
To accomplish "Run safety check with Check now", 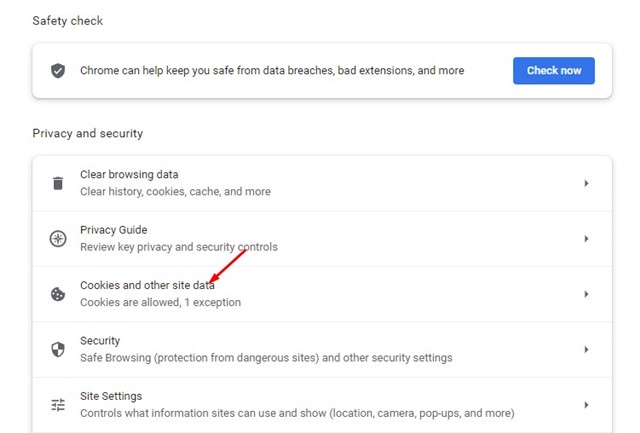I will 553,71.
